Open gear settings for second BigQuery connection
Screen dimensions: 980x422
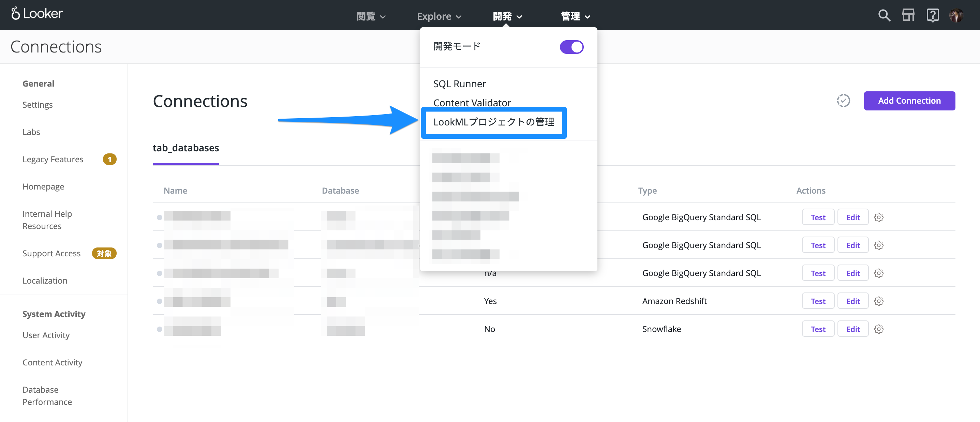pyautogui.click(x=878, y=245)
